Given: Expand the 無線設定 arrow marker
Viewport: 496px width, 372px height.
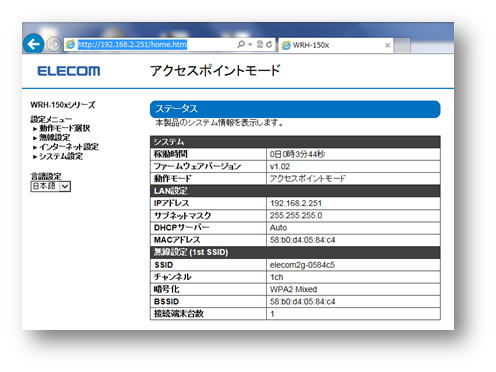Looking at the screenshot, I should (35, 138).
